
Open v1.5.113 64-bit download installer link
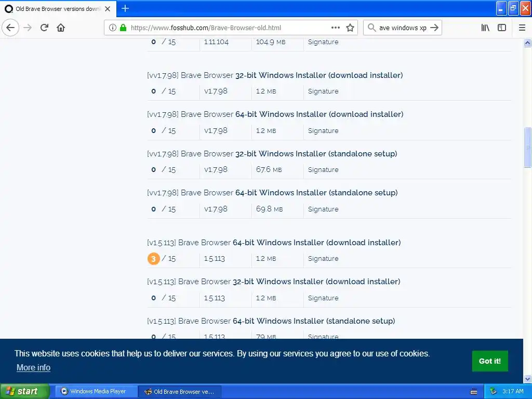[x=274, y=243]
